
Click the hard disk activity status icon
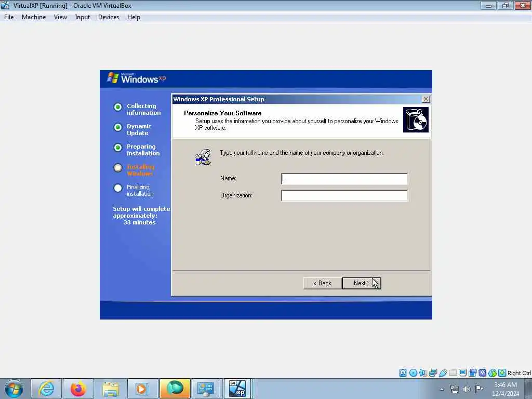[x=403, y=373]
